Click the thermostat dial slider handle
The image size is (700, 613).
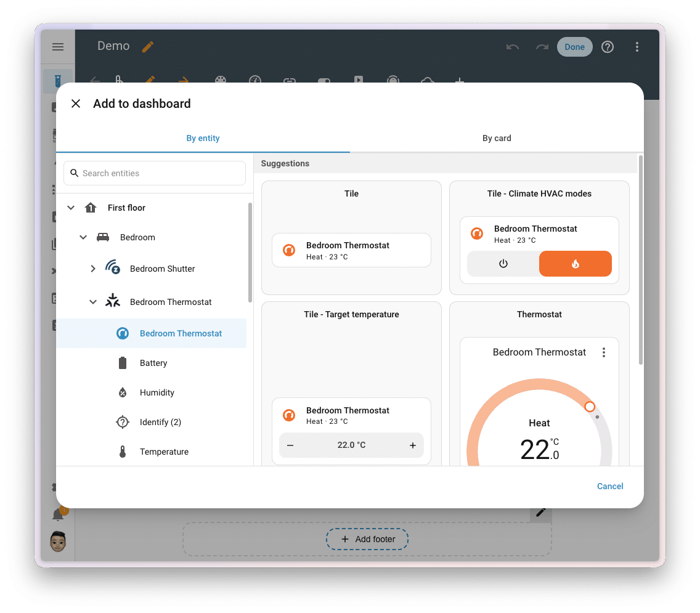590,406
